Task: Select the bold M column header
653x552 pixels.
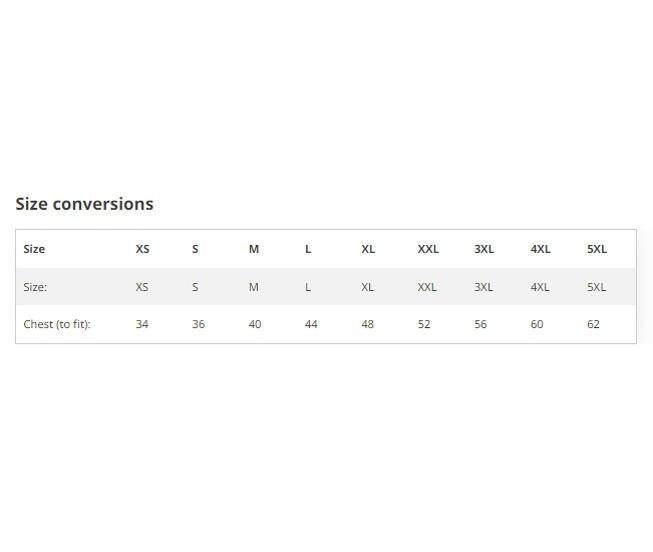Action: coord(254,249)
